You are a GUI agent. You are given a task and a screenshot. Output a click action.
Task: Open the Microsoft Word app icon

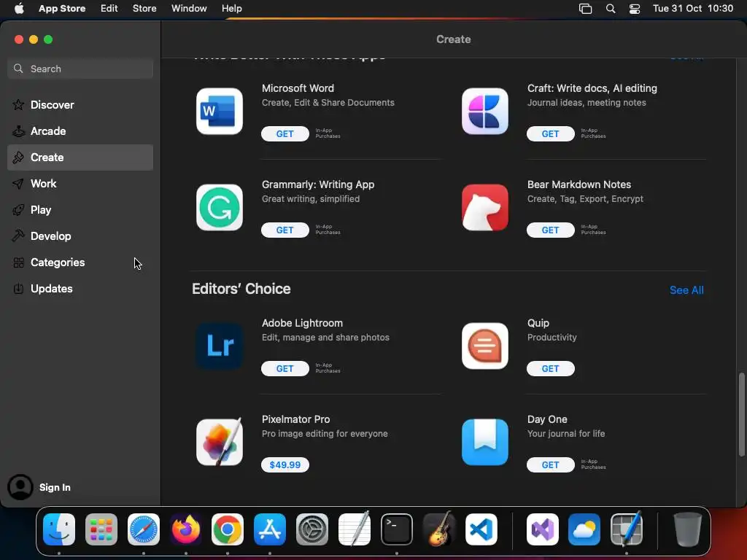click(219, 112)
